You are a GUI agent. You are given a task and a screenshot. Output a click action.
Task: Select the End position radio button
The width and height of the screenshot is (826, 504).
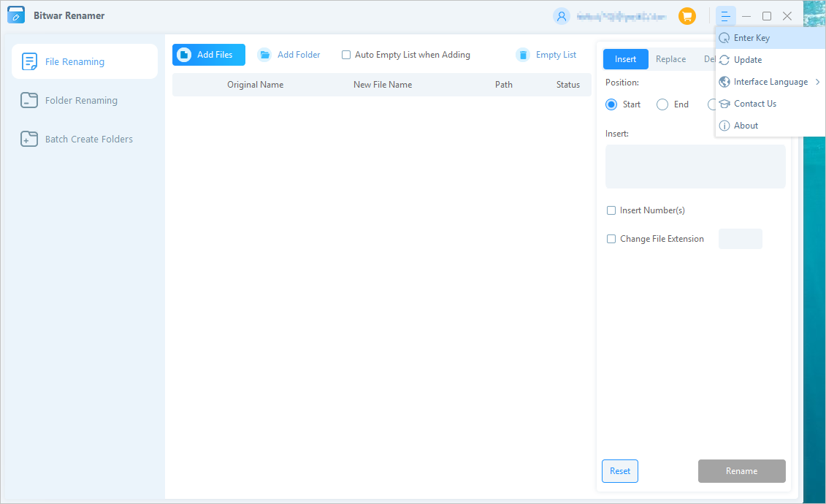(x=662, y=104)
